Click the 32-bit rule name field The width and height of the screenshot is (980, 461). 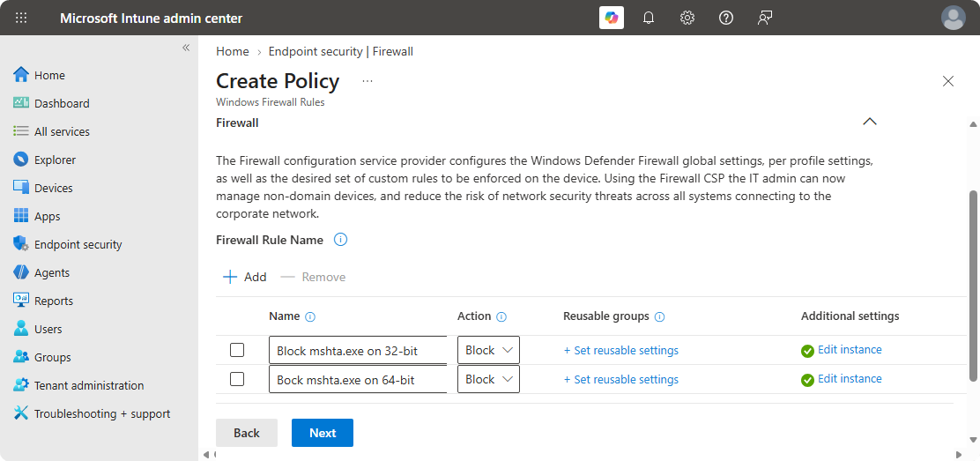coord(358,350)
